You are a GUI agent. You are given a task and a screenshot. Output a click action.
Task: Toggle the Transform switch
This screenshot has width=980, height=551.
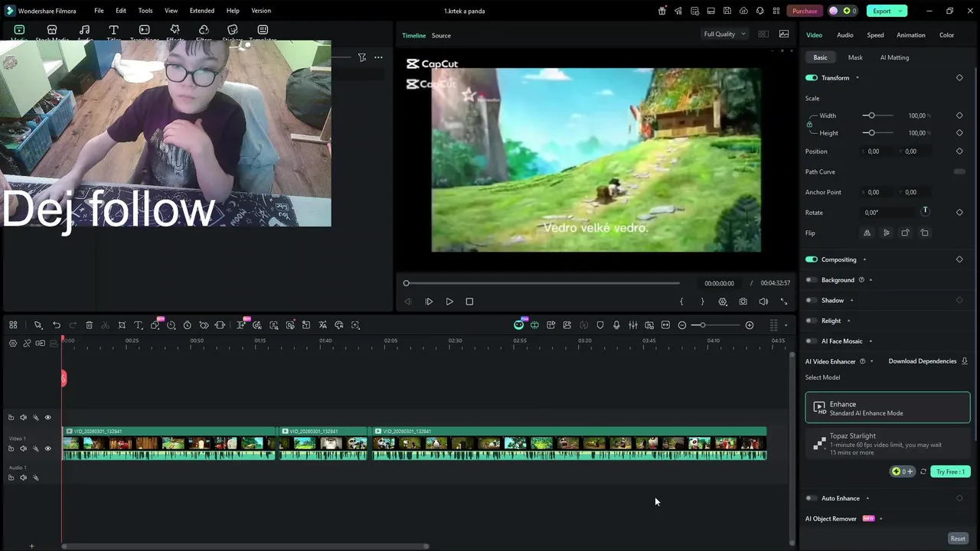(x=812, y=77)
